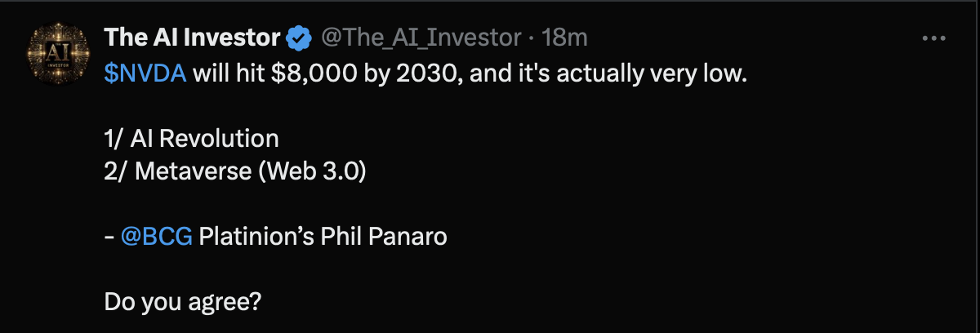Open the @The_AI_Investor handle link
The image size is (980, 333).
(x=420, y=38)
